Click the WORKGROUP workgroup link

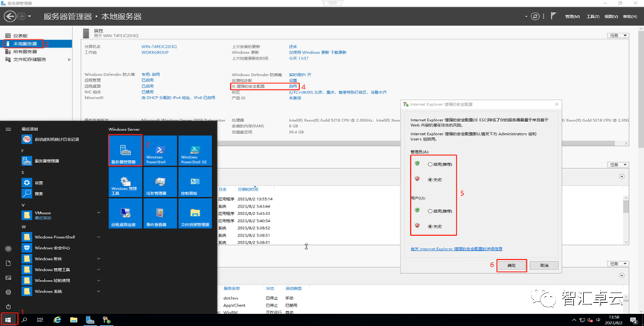click(155, 53)
